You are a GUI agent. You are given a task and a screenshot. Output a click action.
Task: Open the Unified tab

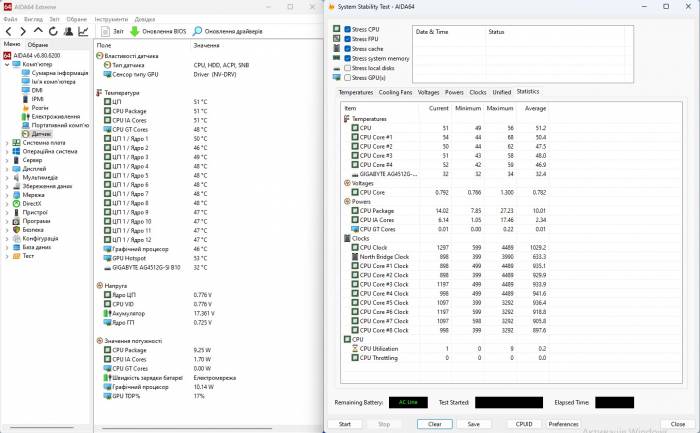[502, 92]
